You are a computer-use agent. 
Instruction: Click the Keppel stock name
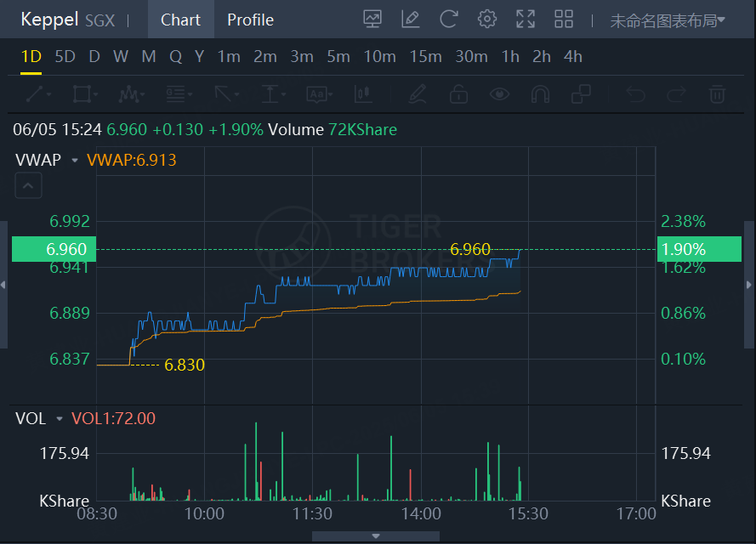[49, 20]
